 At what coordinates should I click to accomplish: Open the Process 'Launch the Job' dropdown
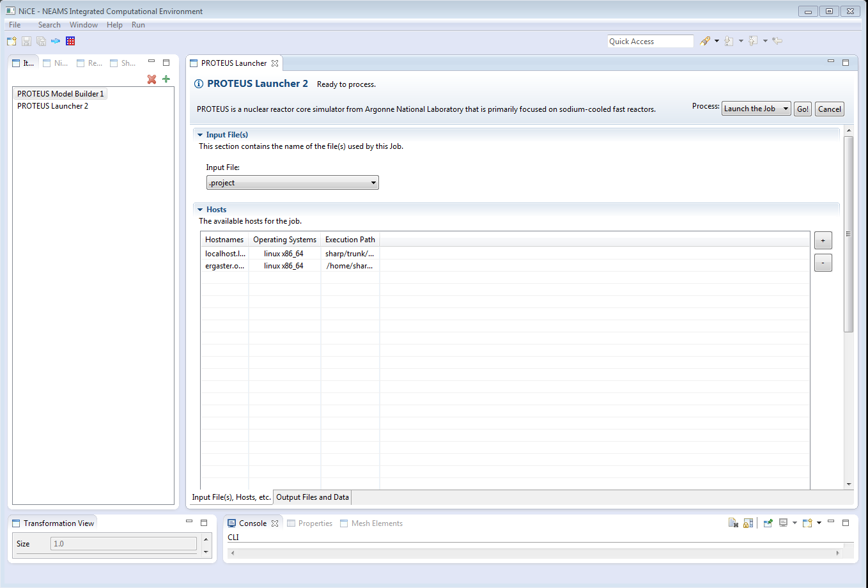756,109
